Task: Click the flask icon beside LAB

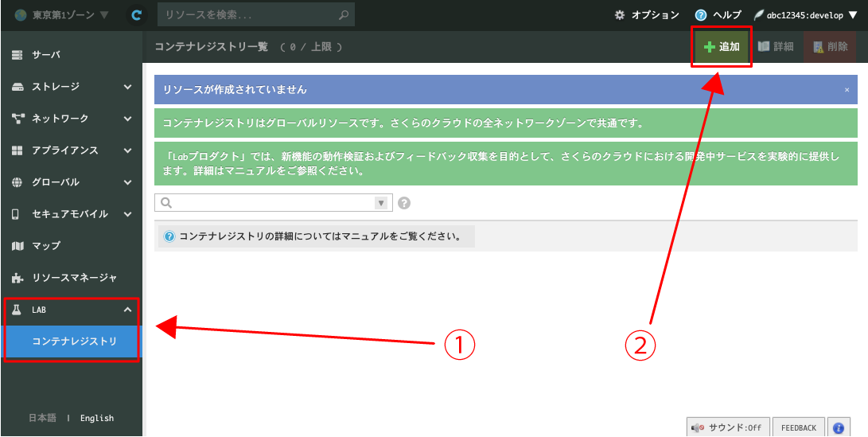Action: coord(17,310)
